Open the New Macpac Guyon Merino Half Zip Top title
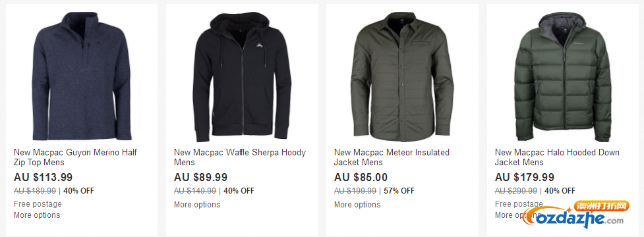Viewport: 644px width, 237px height. [75, 157]
